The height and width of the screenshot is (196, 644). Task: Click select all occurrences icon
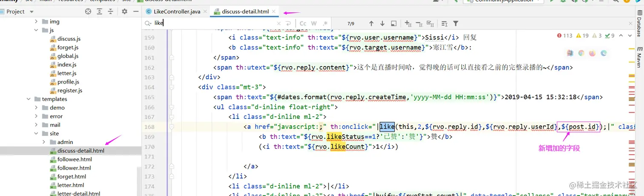(x=430, y=23)
